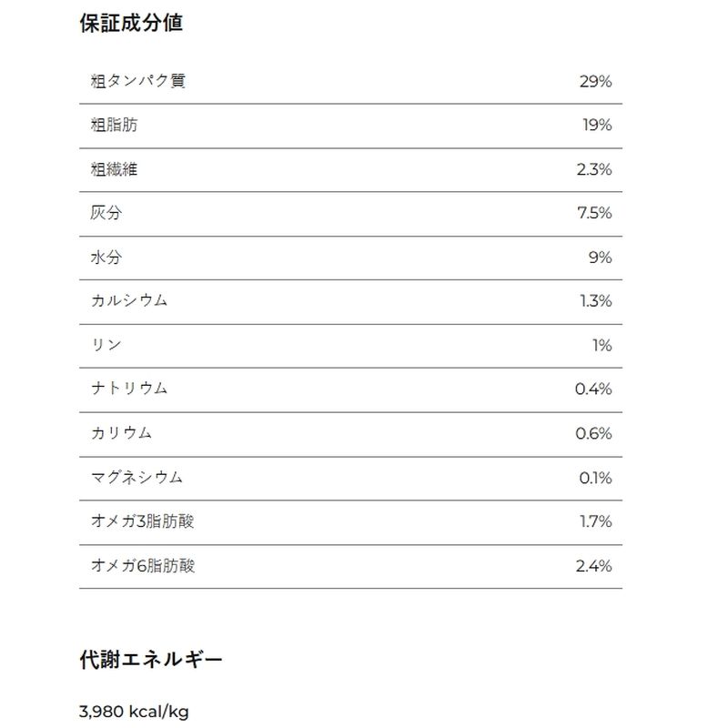Select the マグネシウム row label

click(x=137, y=477)
